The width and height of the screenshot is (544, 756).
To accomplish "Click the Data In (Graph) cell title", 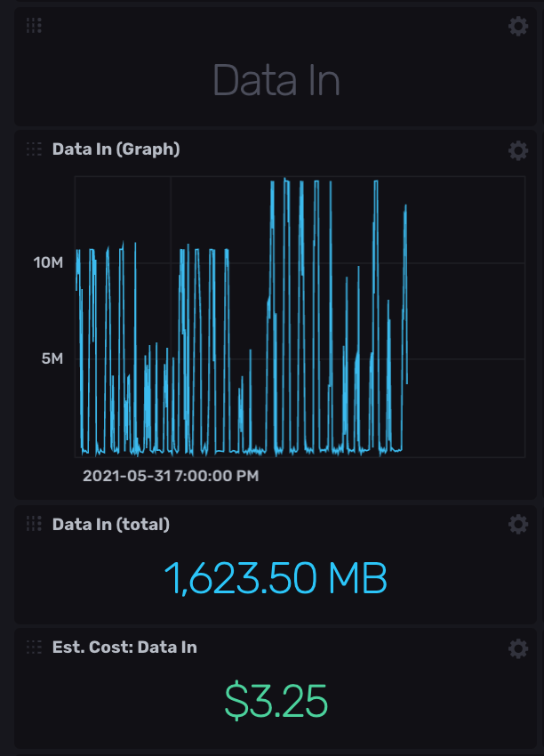I will (116, 149).
